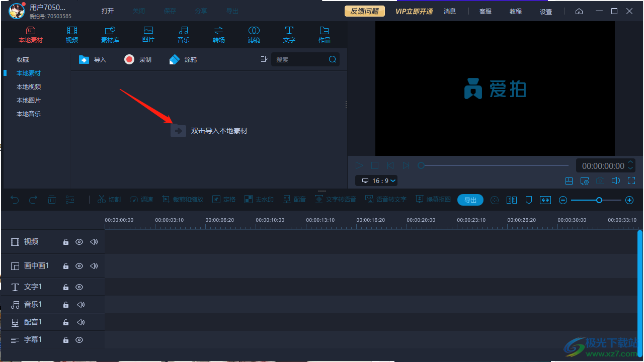Mute the 音乐1 track
This screenshot has height=362, width=644.
pos(80,305)
